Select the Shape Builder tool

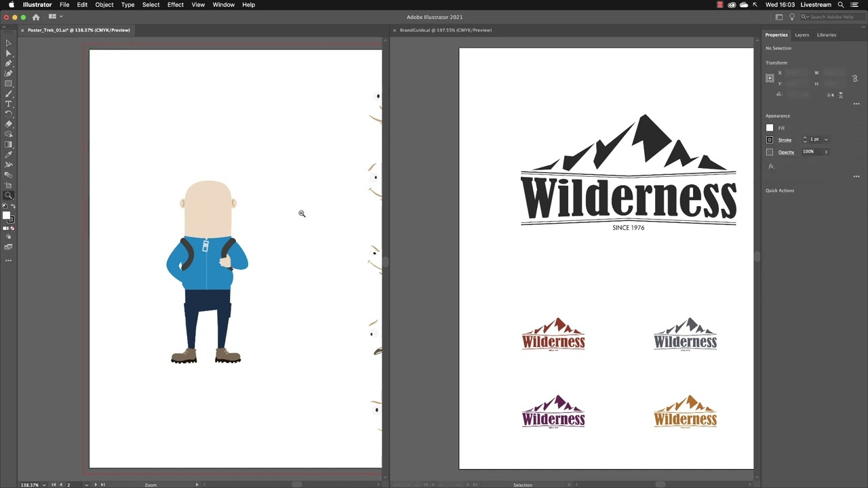point(8,134)
